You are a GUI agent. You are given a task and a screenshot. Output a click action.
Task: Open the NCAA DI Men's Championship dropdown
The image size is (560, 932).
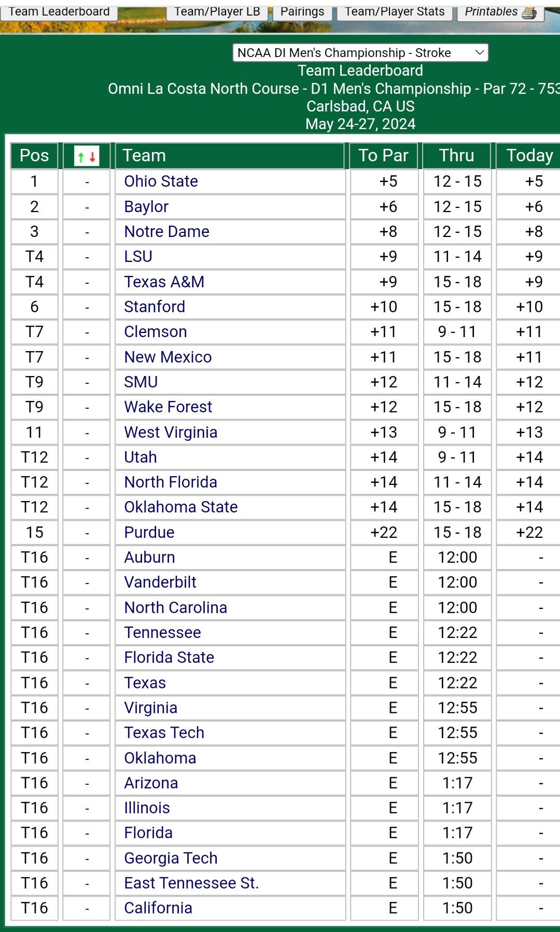360,52
